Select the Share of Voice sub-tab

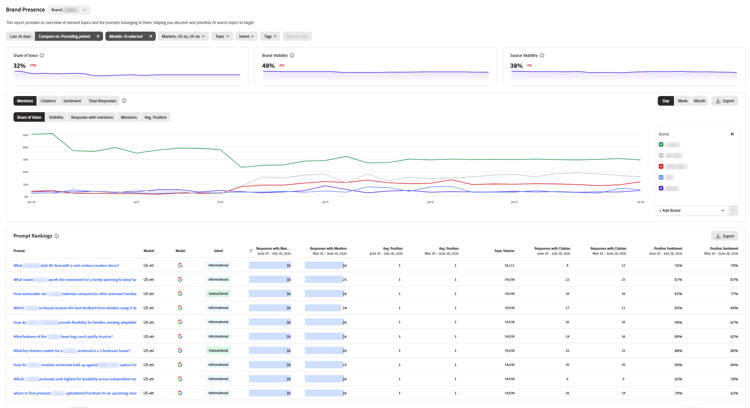click(29, 117)
